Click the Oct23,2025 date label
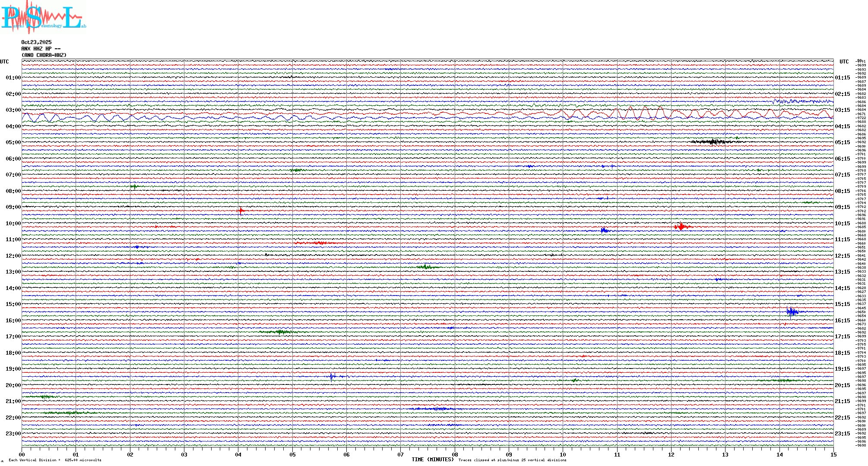Screen dimensions: 868x466 click(x=36, y=42)
